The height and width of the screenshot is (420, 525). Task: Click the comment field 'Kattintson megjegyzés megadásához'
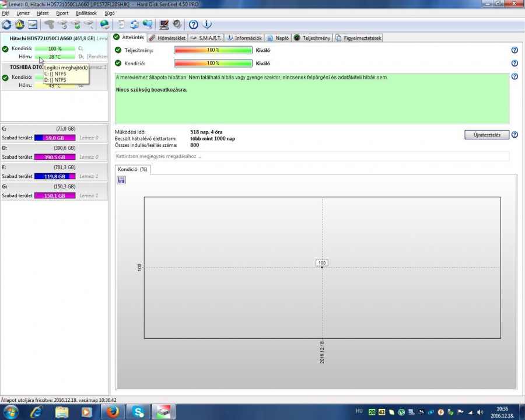coord(311,156)
